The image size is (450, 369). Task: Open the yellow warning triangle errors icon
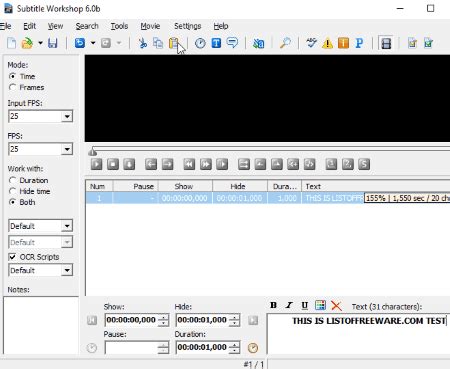327,43
